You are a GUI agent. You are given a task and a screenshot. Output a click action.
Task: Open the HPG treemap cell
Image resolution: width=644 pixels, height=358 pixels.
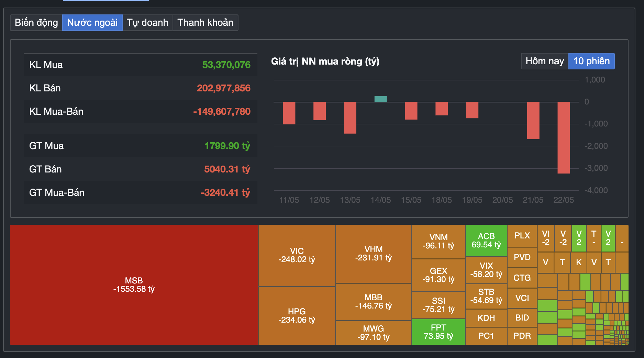tap(297, 316)
